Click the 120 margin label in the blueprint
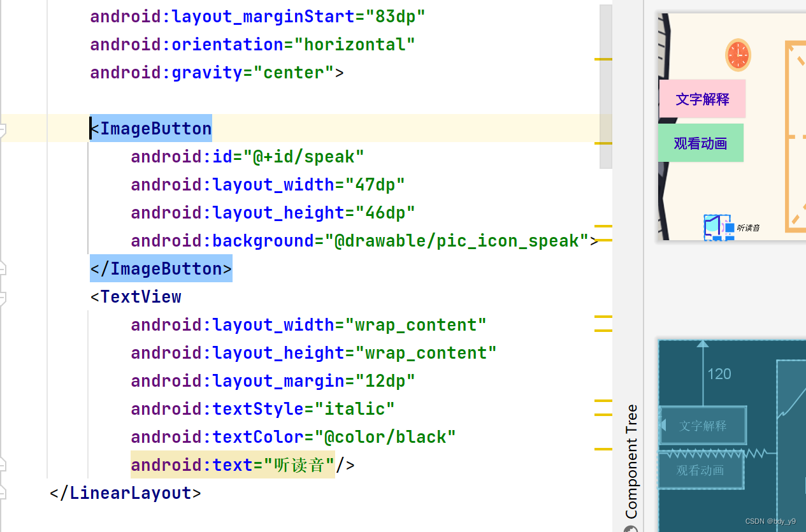 (x=719, y=374)
